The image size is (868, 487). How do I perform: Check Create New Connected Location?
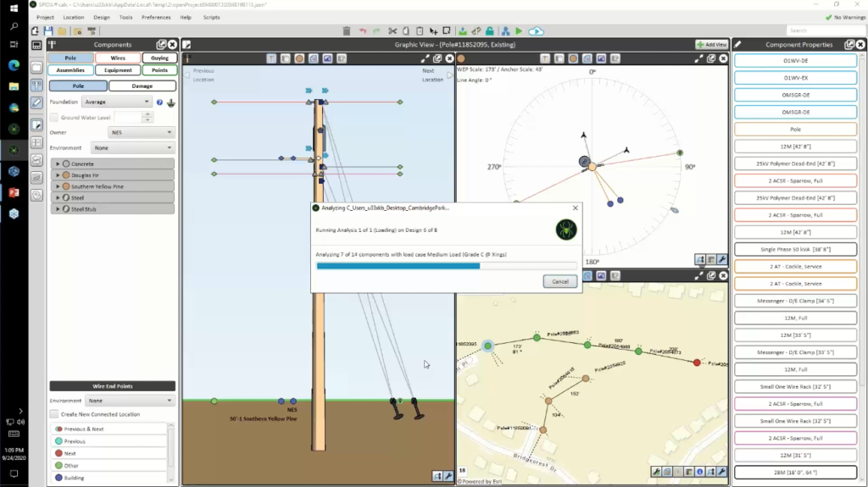pos(54,414)
